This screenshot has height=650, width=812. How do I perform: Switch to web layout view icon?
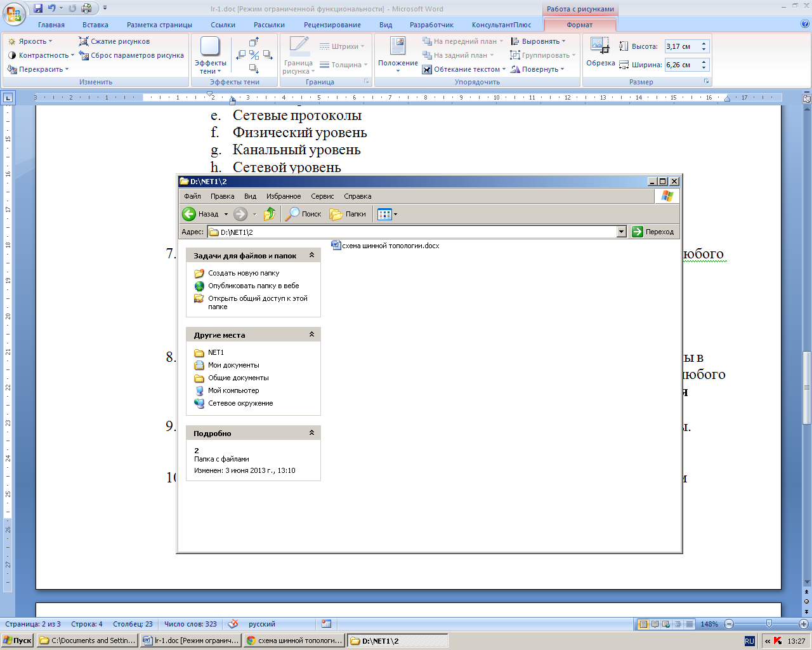(667, 624)
